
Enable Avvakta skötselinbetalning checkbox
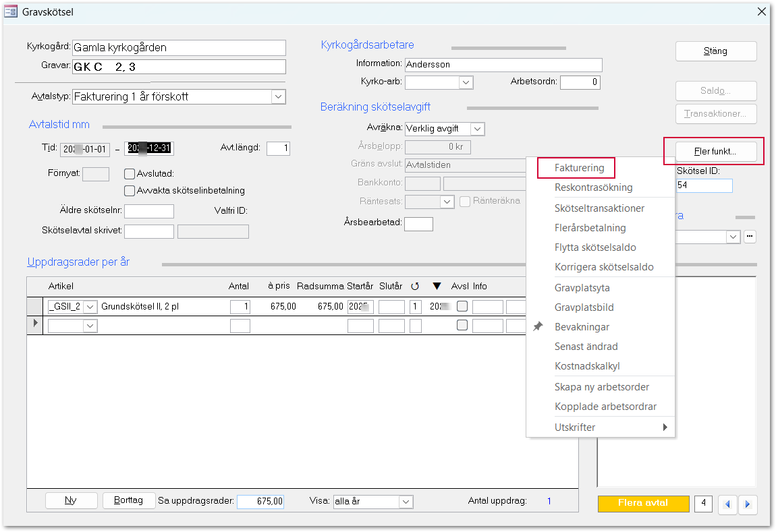[x=130, y=191]
